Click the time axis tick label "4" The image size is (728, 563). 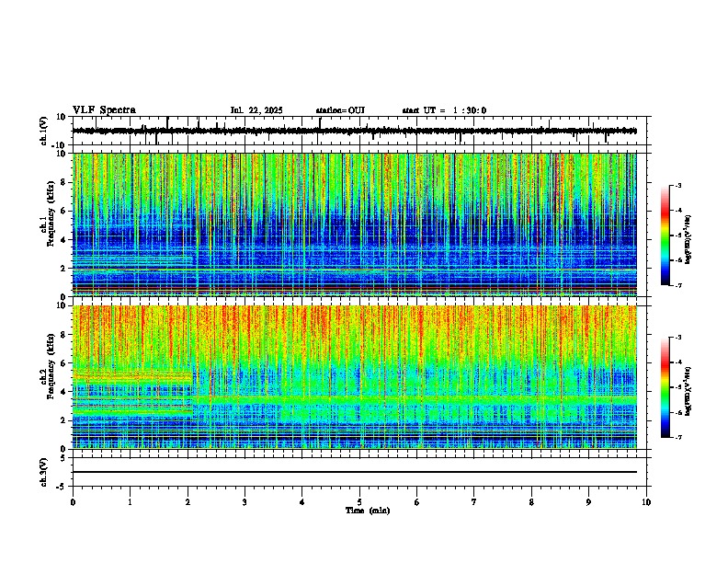pyautogui.click(x=302, y=502)
